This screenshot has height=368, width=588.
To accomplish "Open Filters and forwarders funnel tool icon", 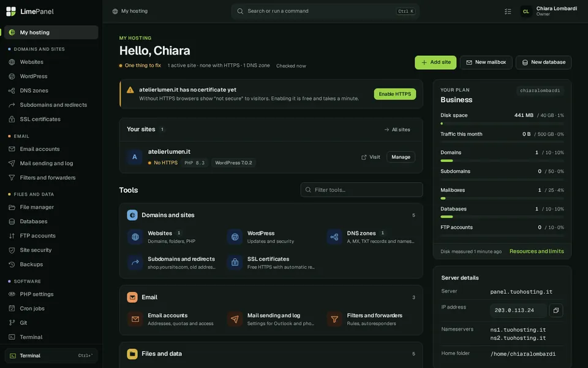I will (x=334, y=319).
